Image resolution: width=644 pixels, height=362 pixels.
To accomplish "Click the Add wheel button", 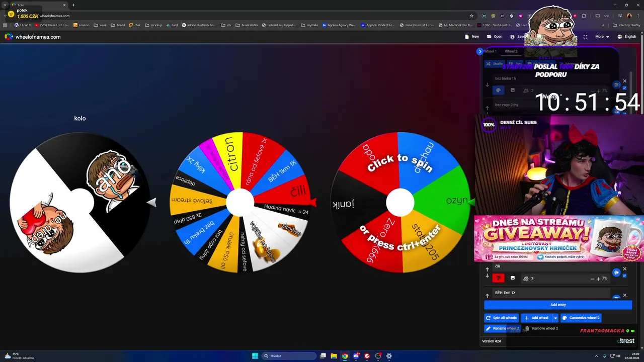I will tap(536, 318).
